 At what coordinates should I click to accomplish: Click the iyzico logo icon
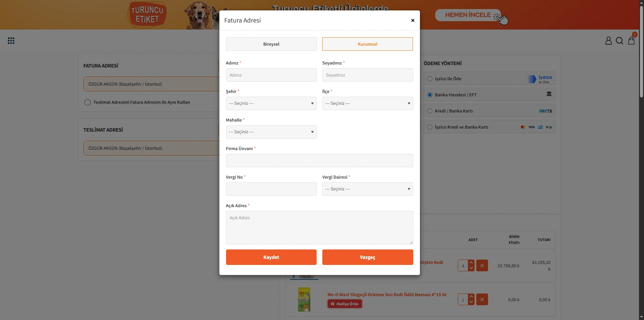click(541, 79)
